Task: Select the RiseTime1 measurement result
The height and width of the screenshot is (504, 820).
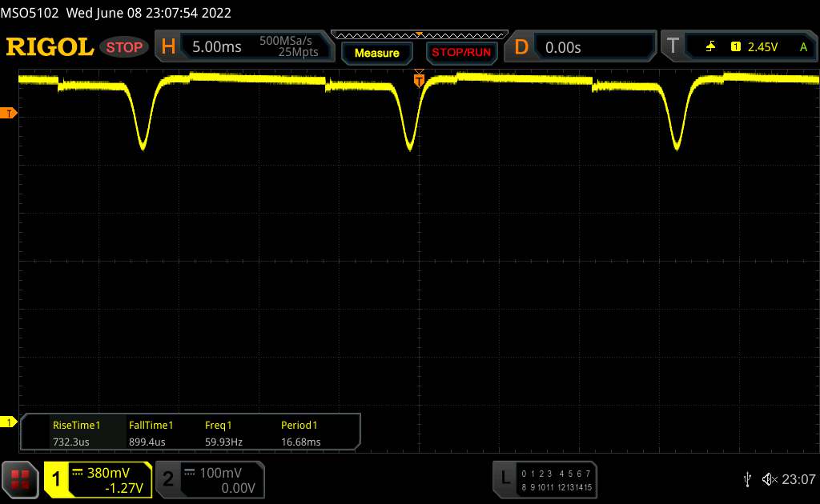Action: pos(76,433)
